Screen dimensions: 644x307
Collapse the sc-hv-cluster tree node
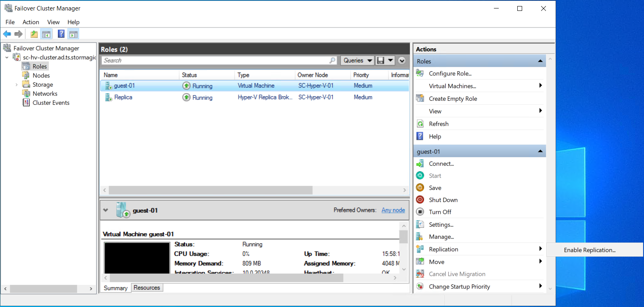7,58
